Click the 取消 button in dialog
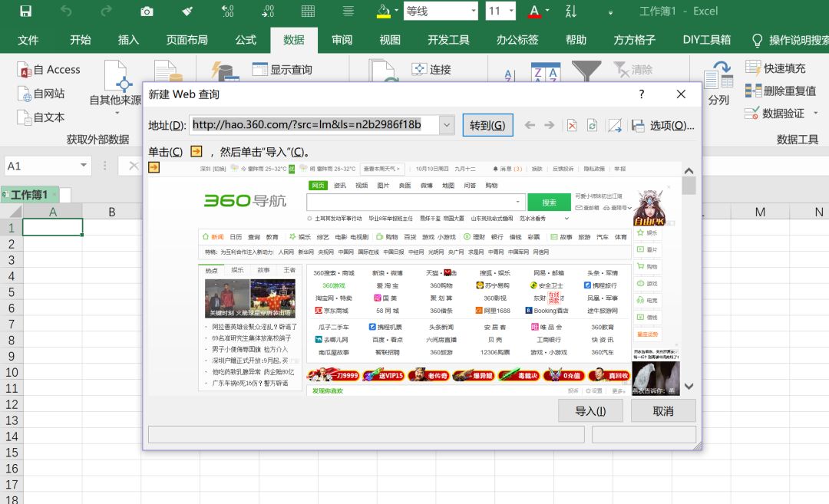The image size is (829, 504). click(663, 410)
